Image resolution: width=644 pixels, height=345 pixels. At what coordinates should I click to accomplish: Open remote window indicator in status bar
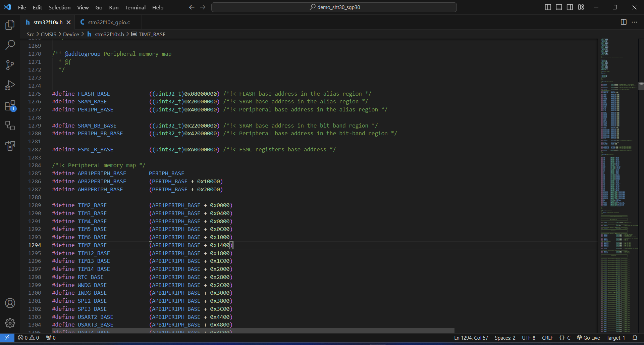[x=7, y=338]
